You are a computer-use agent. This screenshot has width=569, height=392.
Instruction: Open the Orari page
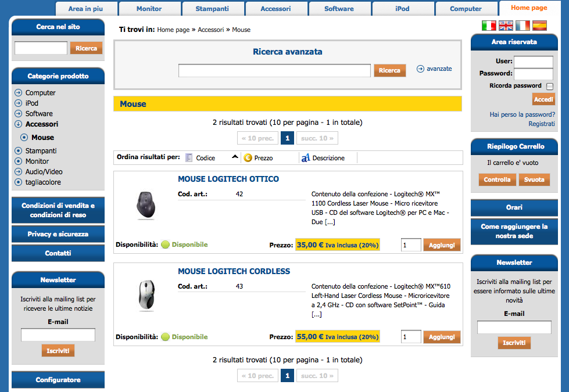[514, 207]
